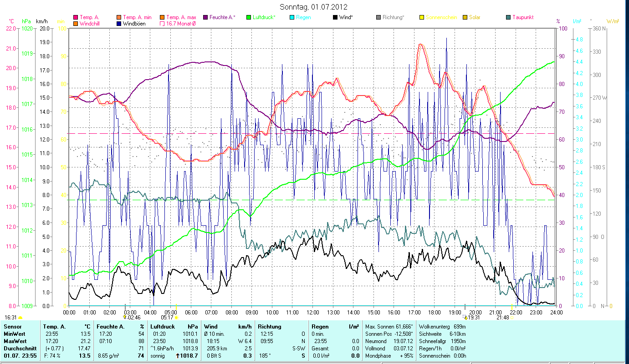This screenshot has width=629, height=364.
Task: Click the moon marker beside 19:31
Action: pyautogui.click(x=465, y=317)
